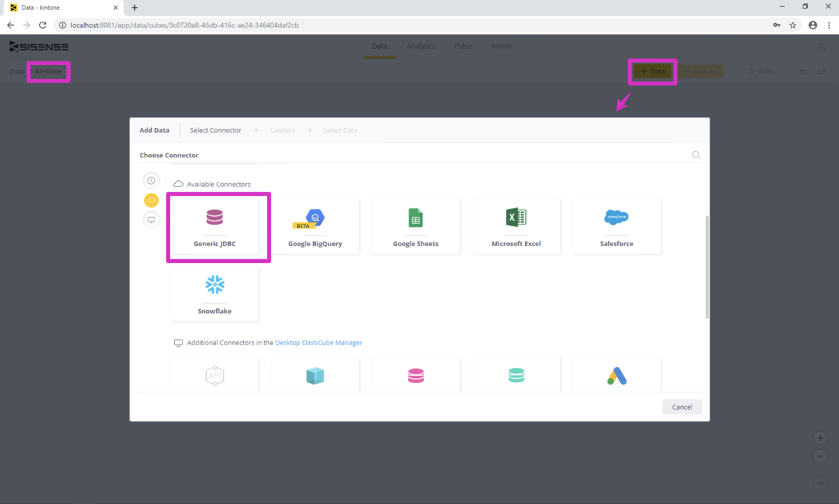Reload the page in browser
839x504 pixels.
[x=43, y=25]
